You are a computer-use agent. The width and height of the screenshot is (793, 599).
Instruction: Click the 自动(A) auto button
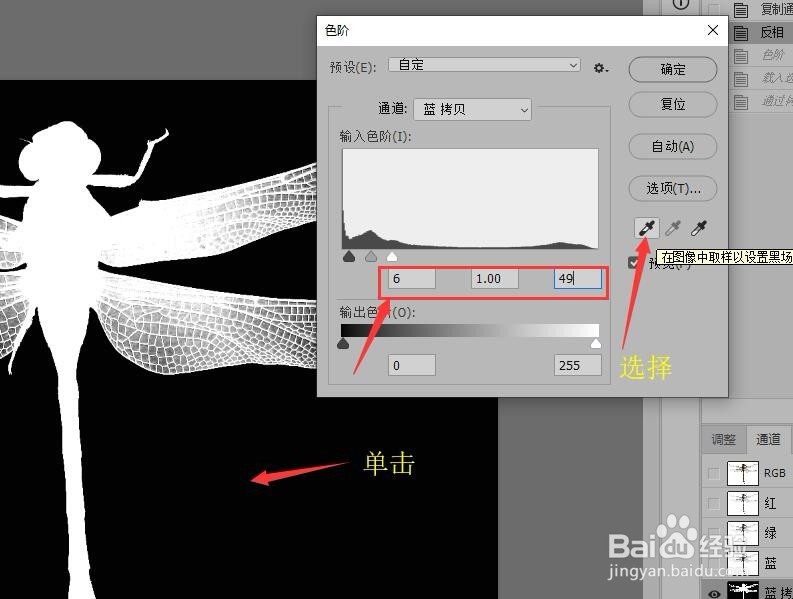tap(673, 147)
